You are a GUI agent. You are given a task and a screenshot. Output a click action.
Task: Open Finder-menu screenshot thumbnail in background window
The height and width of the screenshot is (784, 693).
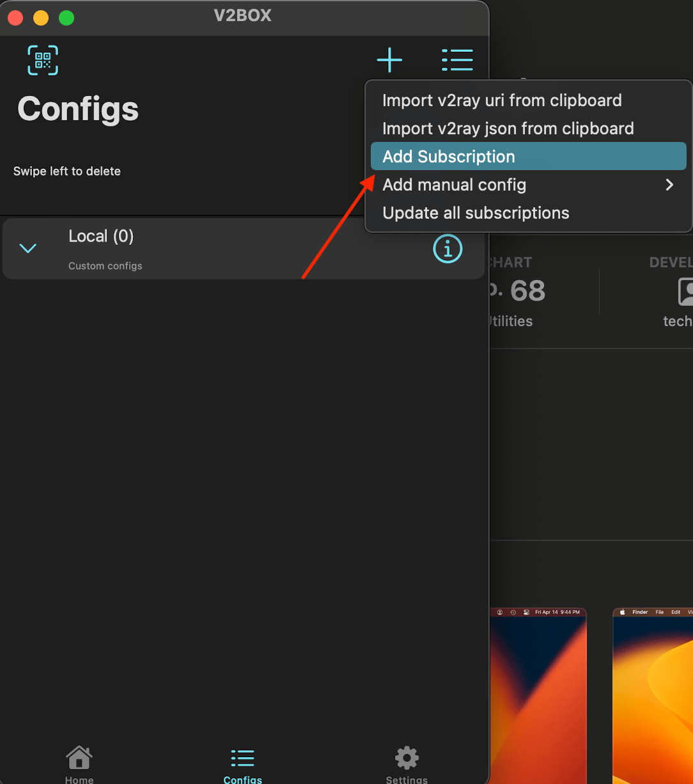653,696
